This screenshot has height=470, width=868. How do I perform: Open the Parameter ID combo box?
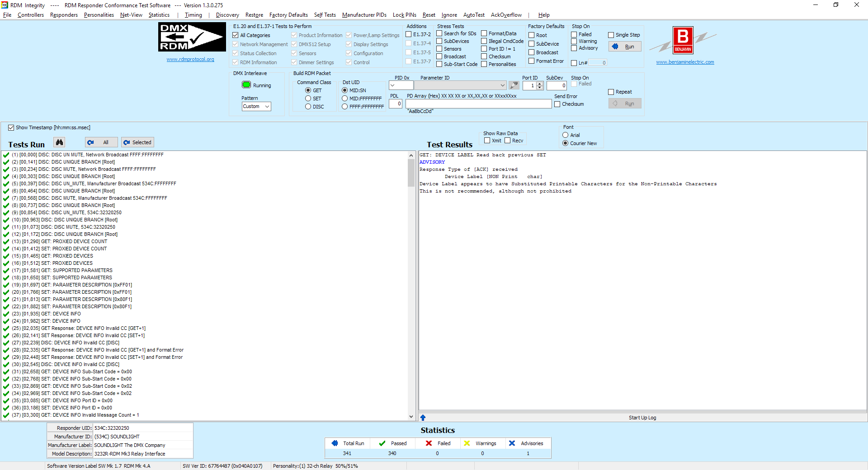[x=460, y=85]
